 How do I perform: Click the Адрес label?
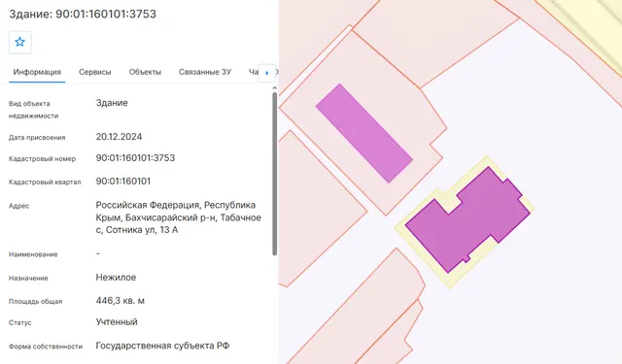[19, 206]
